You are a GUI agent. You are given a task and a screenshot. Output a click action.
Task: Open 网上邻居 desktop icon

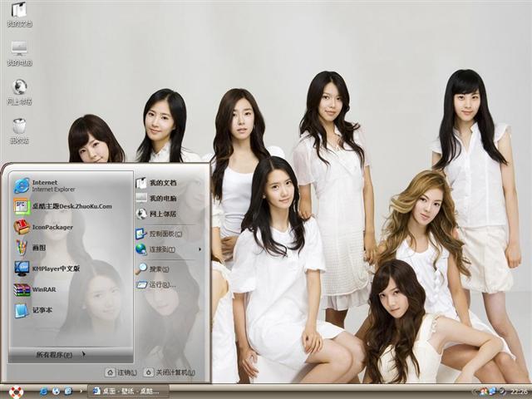[19, 88]
